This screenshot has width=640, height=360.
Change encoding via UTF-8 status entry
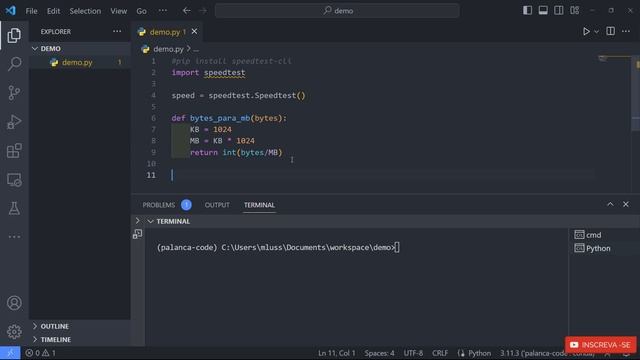(x=413, y=353)
